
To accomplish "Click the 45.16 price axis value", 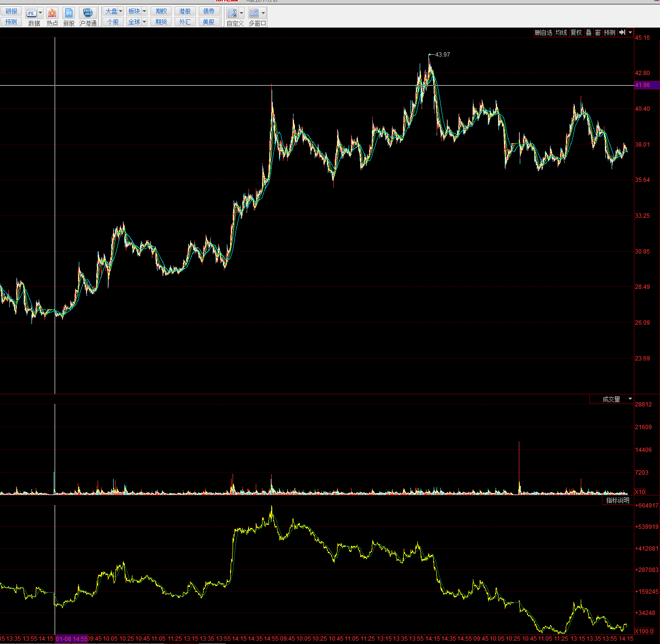I will click(x=643, y=38).
